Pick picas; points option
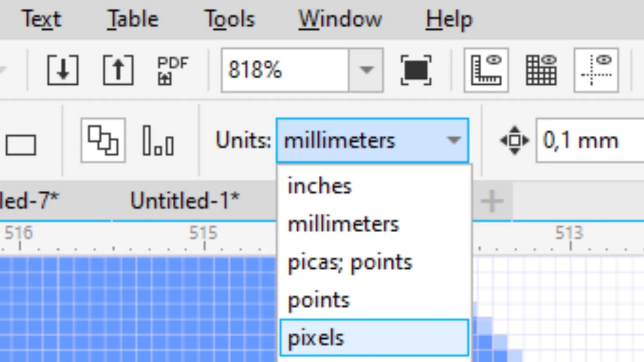This screenshot has width=644, height=362. click(350, 262)
